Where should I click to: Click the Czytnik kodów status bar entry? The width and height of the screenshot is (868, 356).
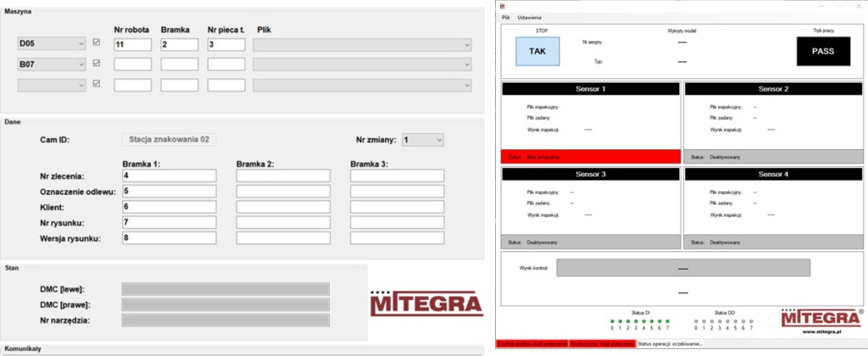[x=532, y=344]
